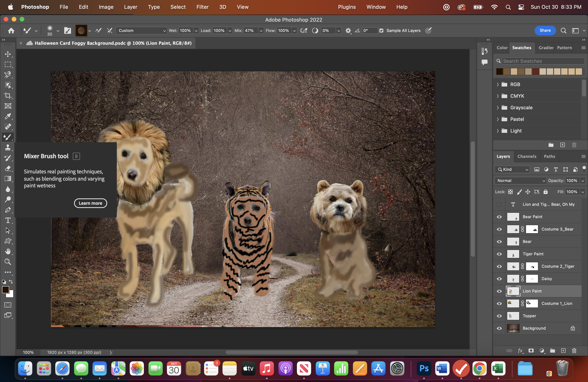Select the Lasso tool
The image size is (588, 382).
click(8, 74)
